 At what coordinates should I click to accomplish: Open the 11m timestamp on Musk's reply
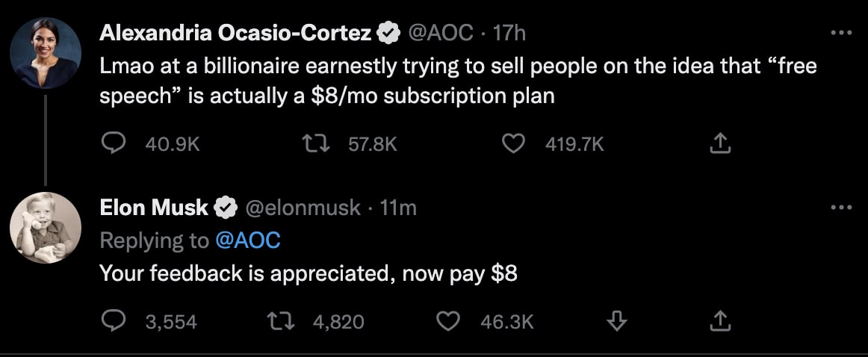coord(398,208)
